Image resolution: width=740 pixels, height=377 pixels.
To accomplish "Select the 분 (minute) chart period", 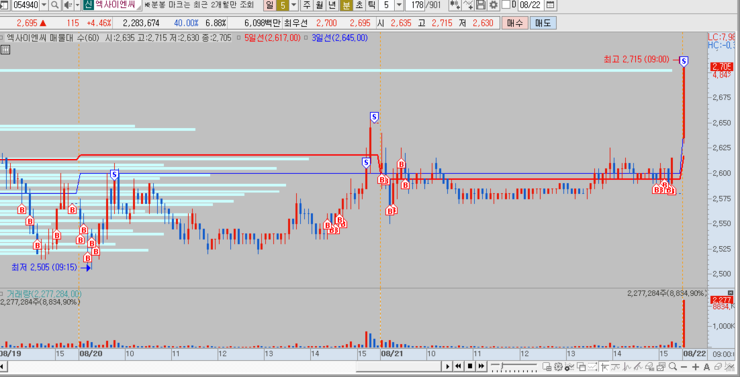I will [346, 5].
